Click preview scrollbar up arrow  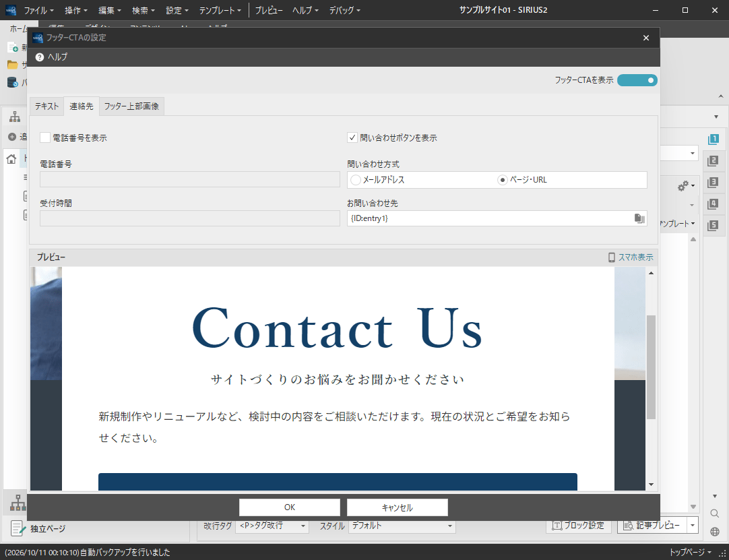coord(651,273)
